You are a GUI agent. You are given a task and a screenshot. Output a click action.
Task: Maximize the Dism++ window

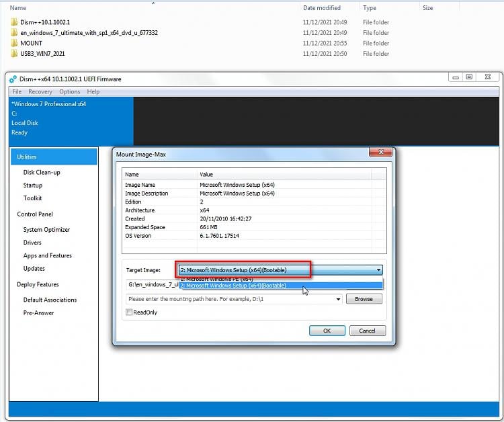click(x=469, y=77)
